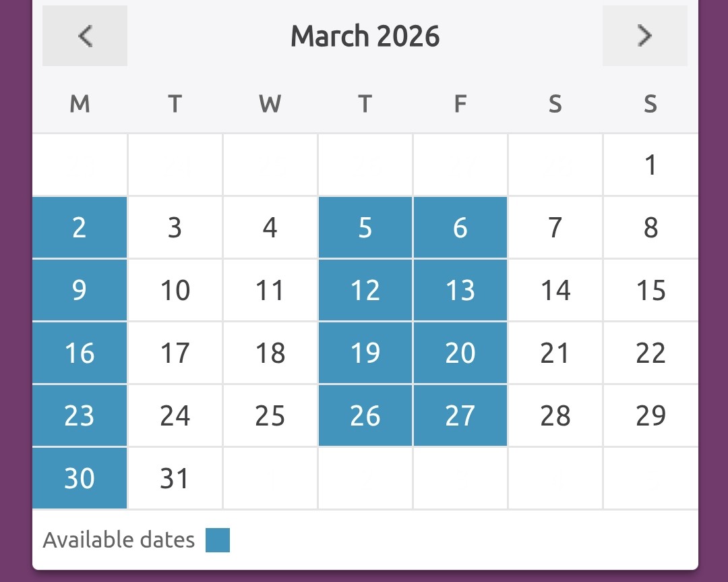
Task: Click unavailable date March 1
Action: [x=650, y=165]
